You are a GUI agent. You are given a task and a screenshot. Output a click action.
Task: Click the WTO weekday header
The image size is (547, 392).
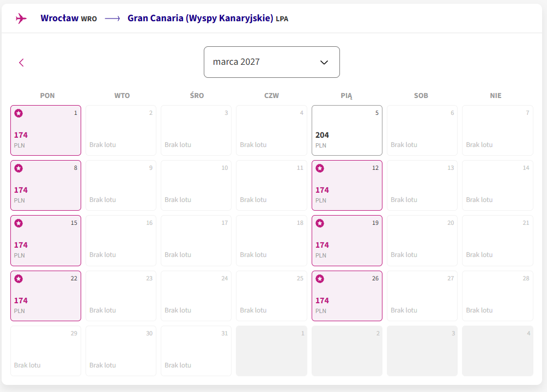(x=122, y=96)
